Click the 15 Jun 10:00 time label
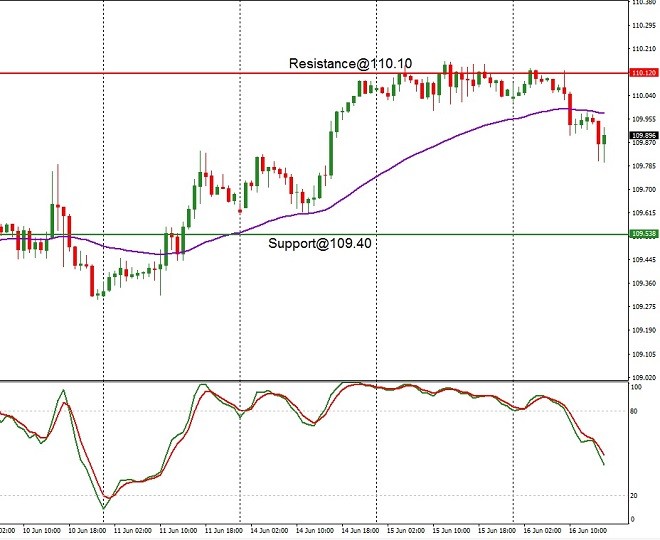The width and height of the screenshot is (660, 540). point(451,530)
